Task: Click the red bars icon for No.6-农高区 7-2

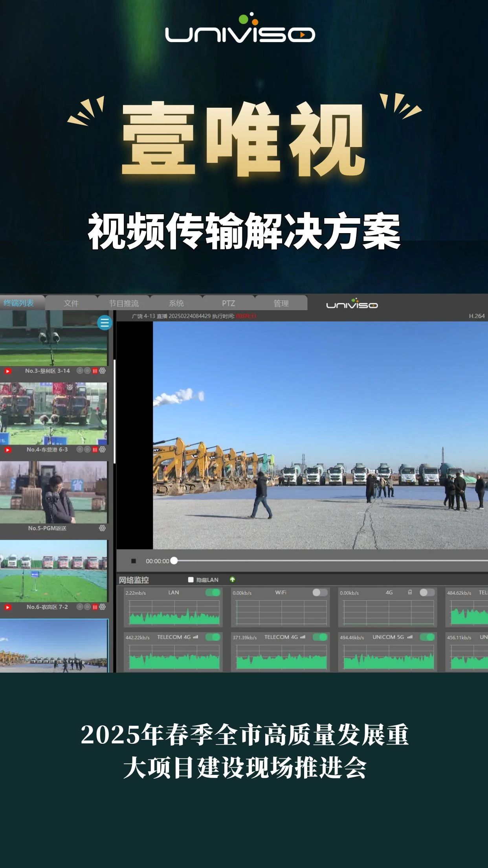Action: pyautogui.click(x=95, y=607)
